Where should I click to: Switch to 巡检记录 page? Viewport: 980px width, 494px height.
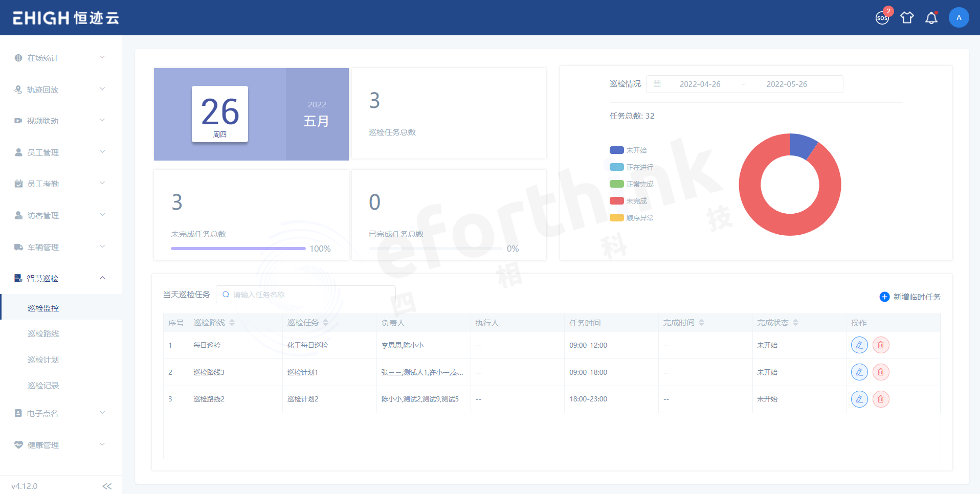point(43,385)
